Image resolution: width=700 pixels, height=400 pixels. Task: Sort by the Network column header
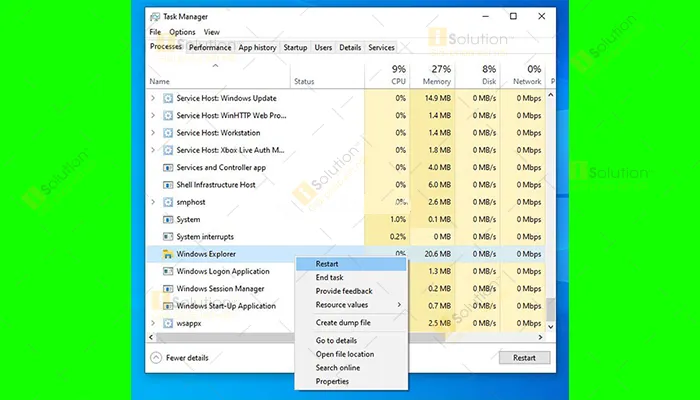[523, 76]
